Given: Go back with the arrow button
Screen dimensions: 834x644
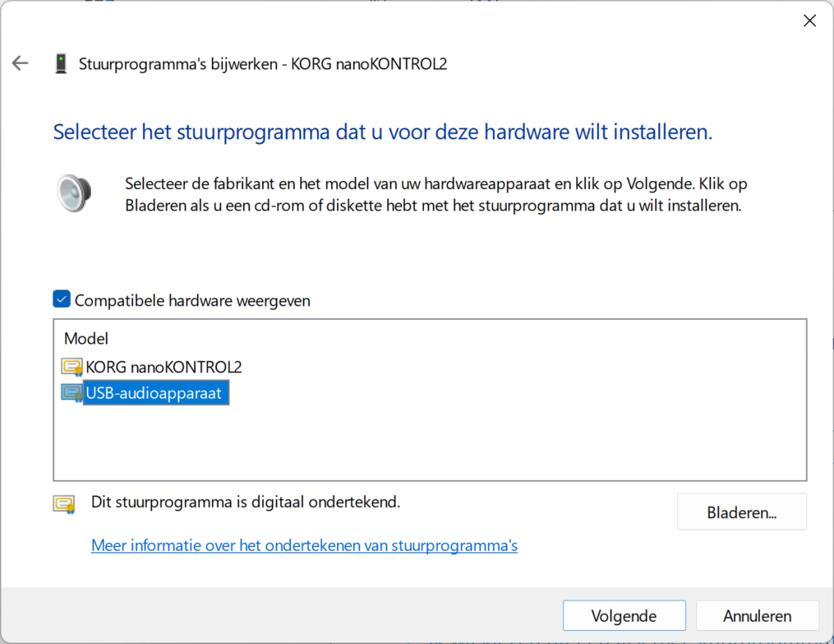Looking at the screenshot, I should pos(20,64).
